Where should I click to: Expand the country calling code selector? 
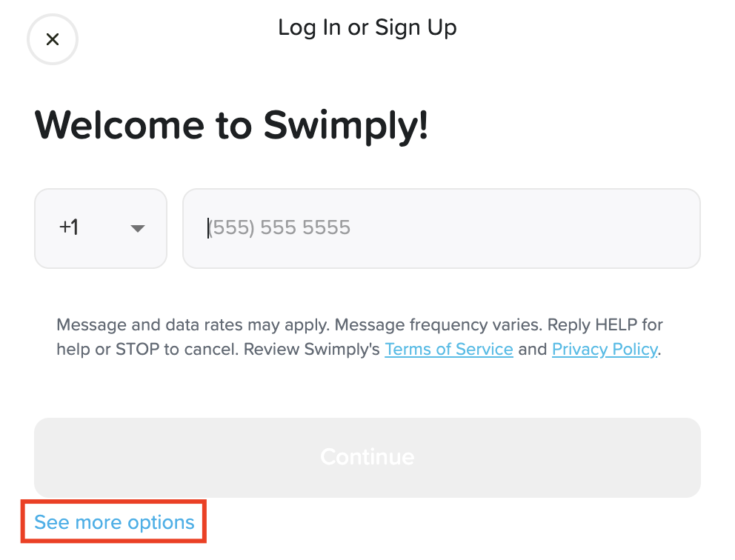click(x=101, y=228)
